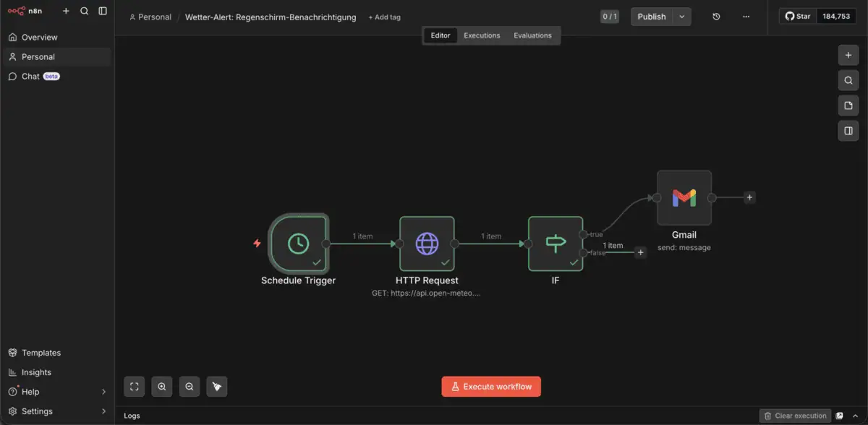Viewport: 868px width, 425px height.
Task: Click the search nodes icon on the right
Action: (848, 80)
